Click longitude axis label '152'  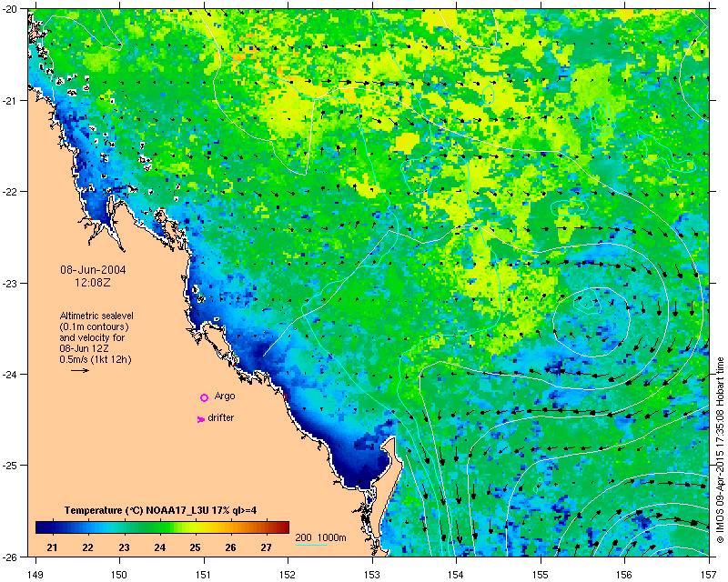(x=288, y=575)
